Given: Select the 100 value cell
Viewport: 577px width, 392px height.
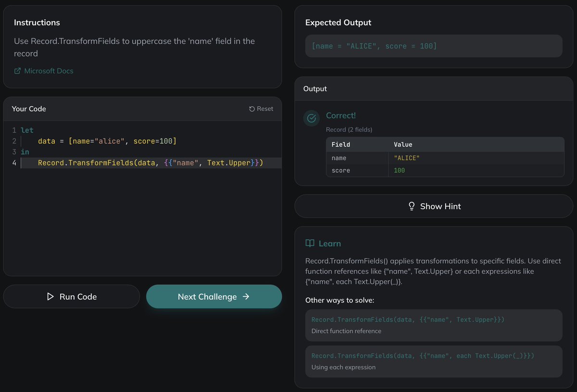Looking at the screenshot, I should [x=476, y=170].
